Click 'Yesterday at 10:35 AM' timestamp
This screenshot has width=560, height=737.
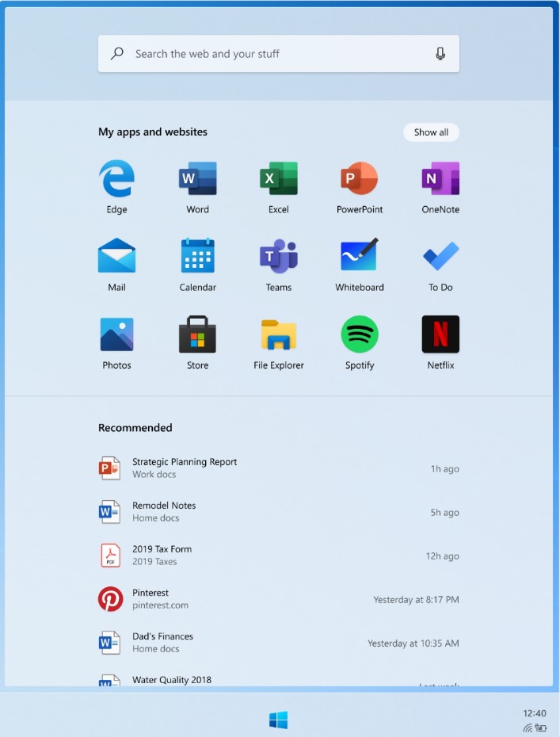(413, 643)
